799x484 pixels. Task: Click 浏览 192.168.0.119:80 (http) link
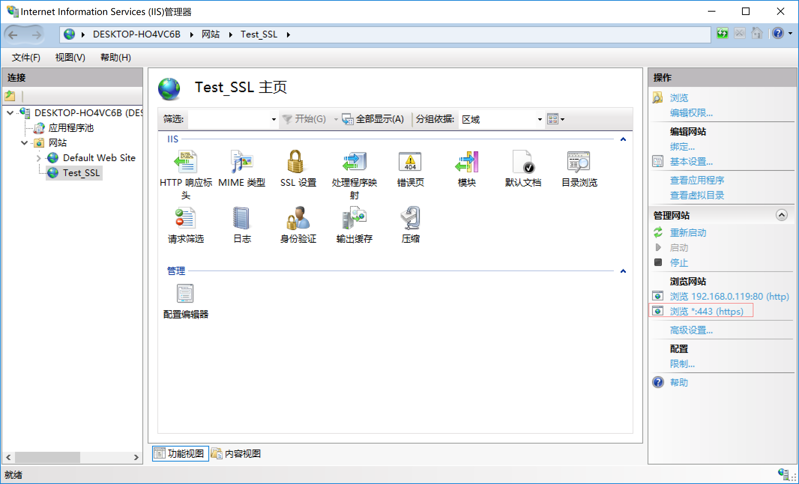coord(729,297)
